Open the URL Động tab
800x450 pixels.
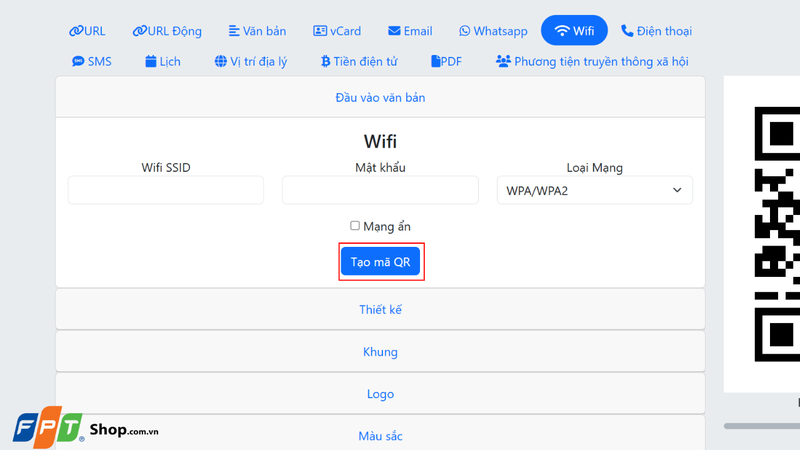167,31
